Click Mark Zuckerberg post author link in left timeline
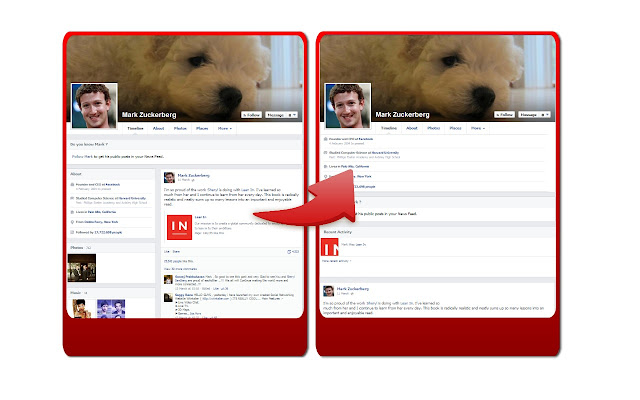640x400 pixels. point(193,176)
